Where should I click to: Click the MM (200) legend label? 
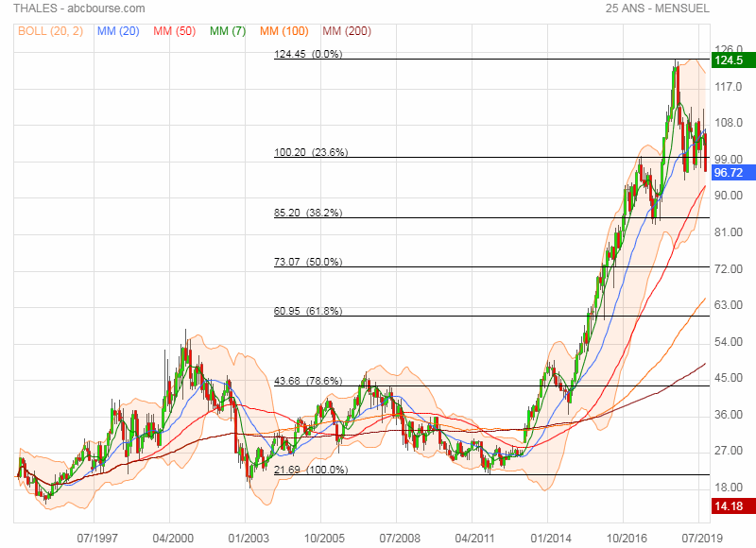tap(347, 31)
